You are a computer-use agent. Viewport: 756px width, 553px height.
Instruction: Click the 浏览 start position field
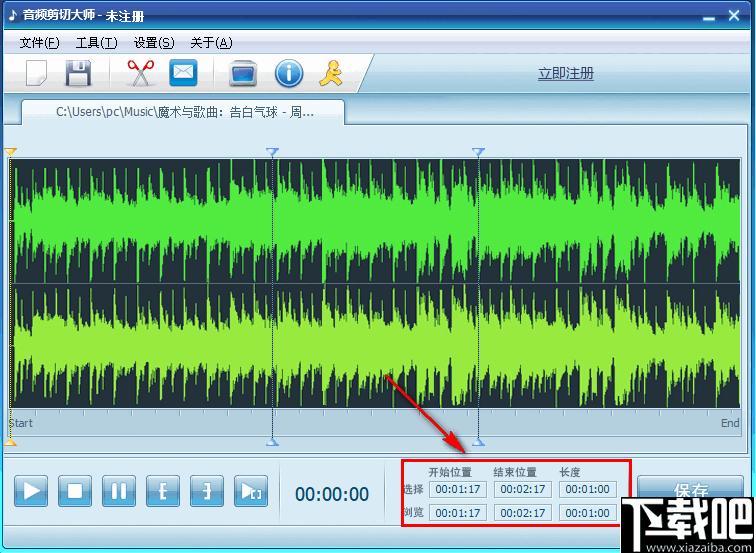click(458, 513)
